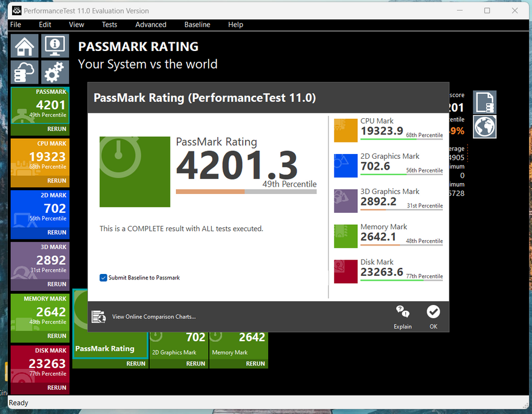Click View Online Comparison Charts link
The height and width of the screenshot is (414, 532).
pyautogui.click(x=153, y=316)
